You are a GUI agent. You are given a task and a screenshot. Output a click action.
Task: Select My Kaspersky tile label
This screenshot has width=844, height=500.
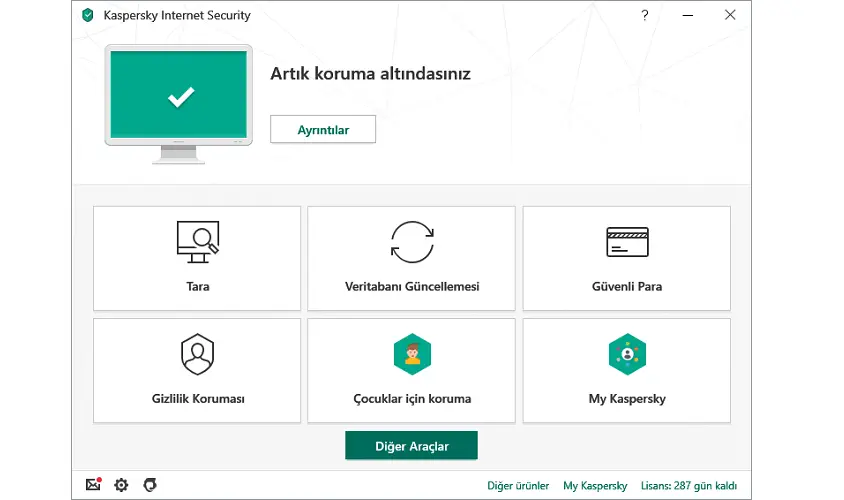tap(627, 399)
